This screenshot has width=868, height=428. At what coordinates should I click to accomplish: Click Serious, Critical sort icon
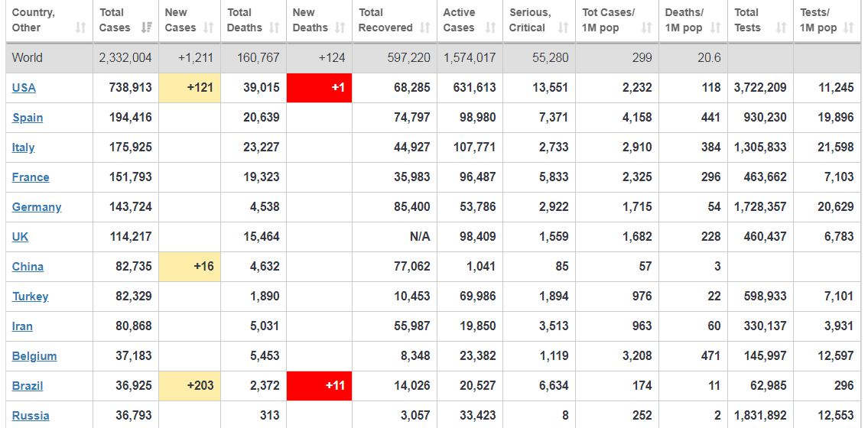pos(564,28)
